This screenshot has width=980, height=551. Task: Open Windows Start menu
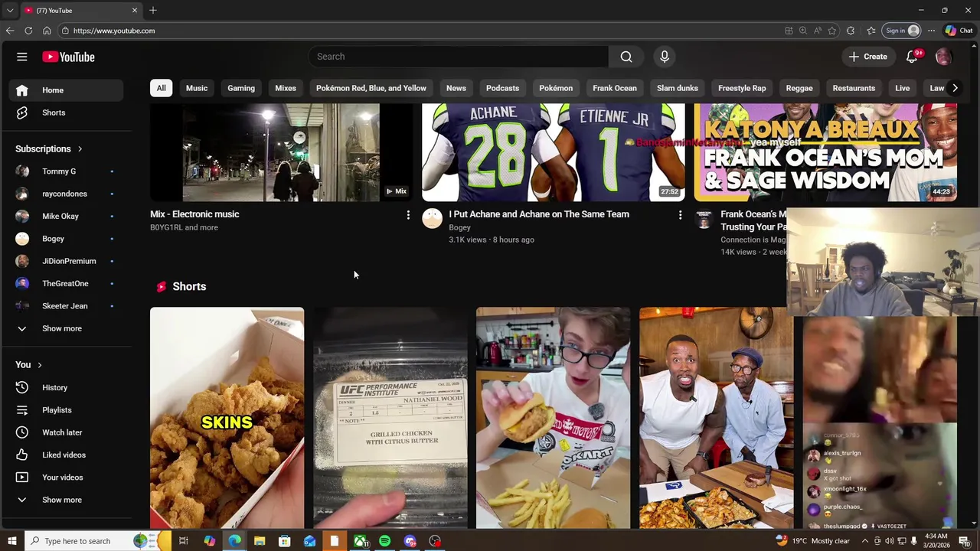tap(11, 541)
